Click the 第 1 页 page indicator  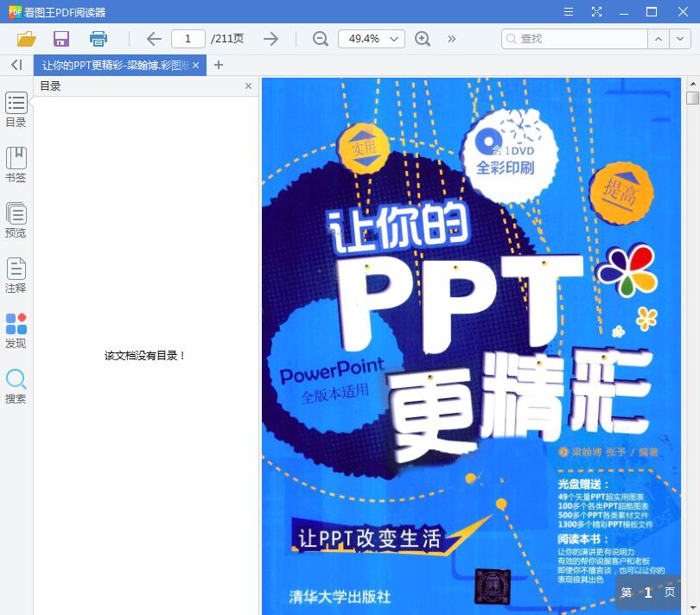648,593
